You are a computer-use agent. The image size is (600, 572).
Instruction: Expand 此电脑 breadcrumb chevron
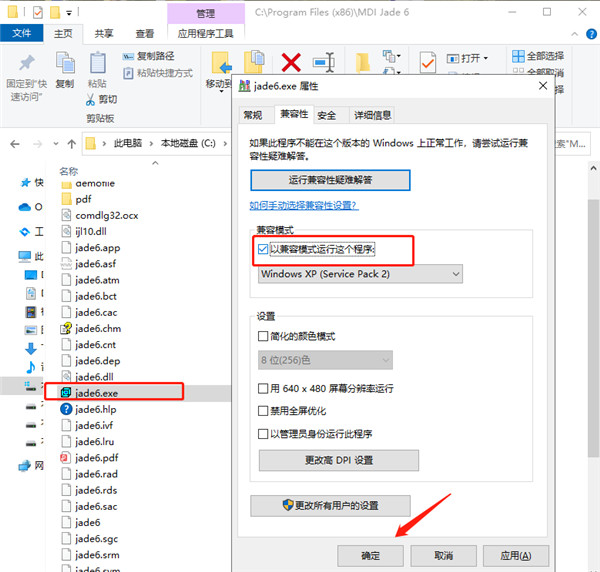(152, 144)
